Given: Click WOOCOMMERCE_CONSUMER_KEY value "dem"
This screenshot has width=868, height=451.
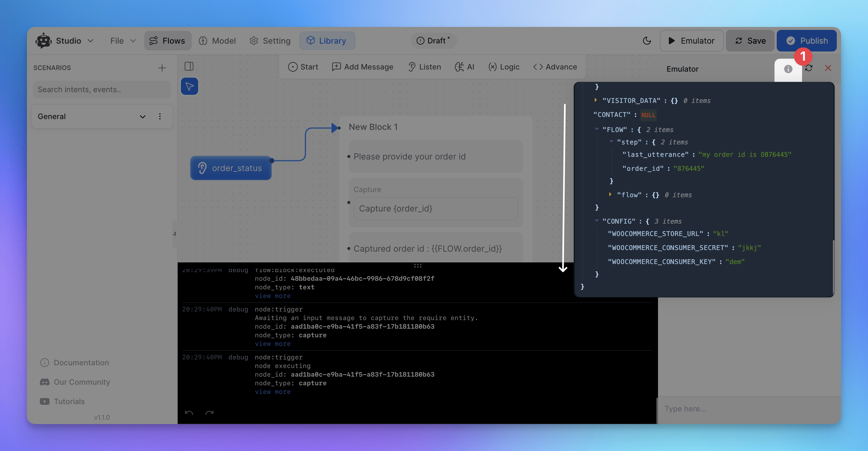Looking at the screenshot, I should (735, 262).
